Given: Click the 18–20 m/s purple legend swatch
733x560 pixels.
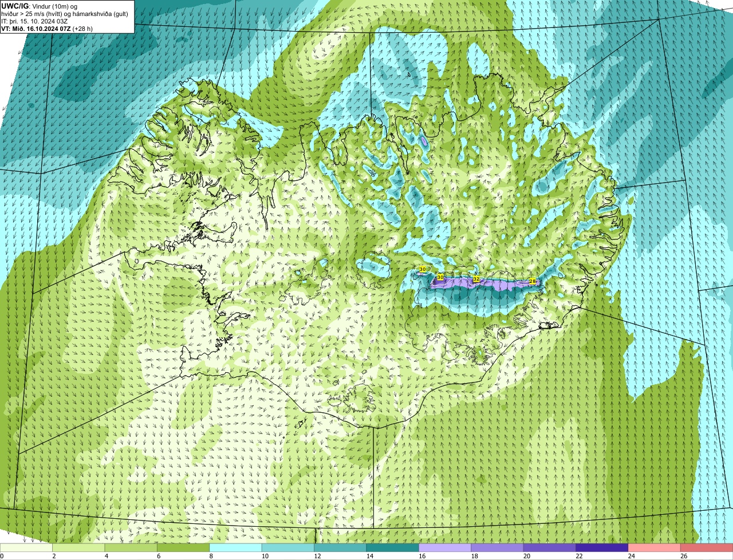Looking at the screenshot, I should point(498,547).
